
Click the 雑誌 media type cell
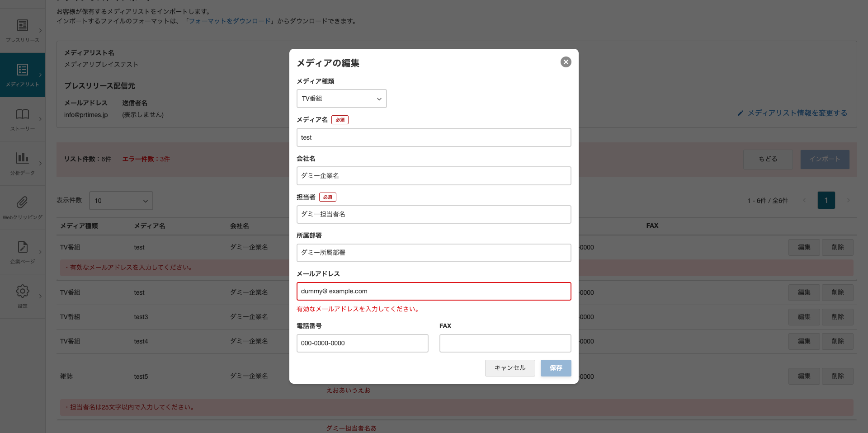tap(66, 376)
